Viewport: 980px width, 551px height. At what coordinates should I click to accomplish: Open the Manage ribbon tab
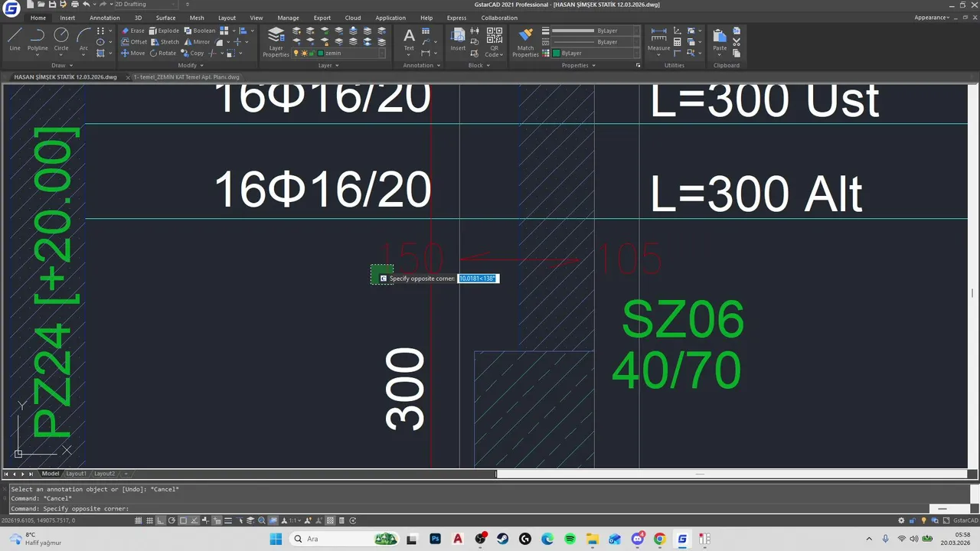(x=288, y=18)
